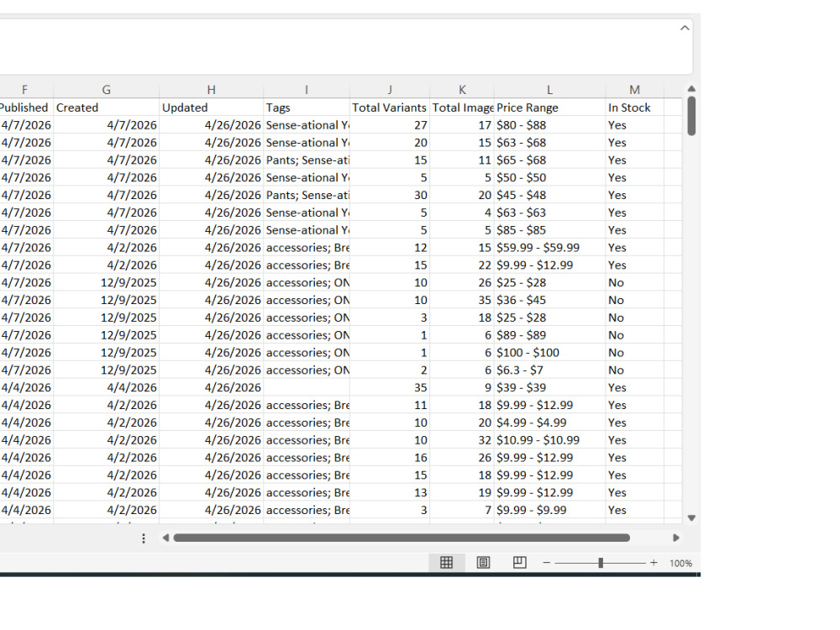Screen dimensions: 840x630
Task: Select the $39 - $39 price cell
Action: 549,388
